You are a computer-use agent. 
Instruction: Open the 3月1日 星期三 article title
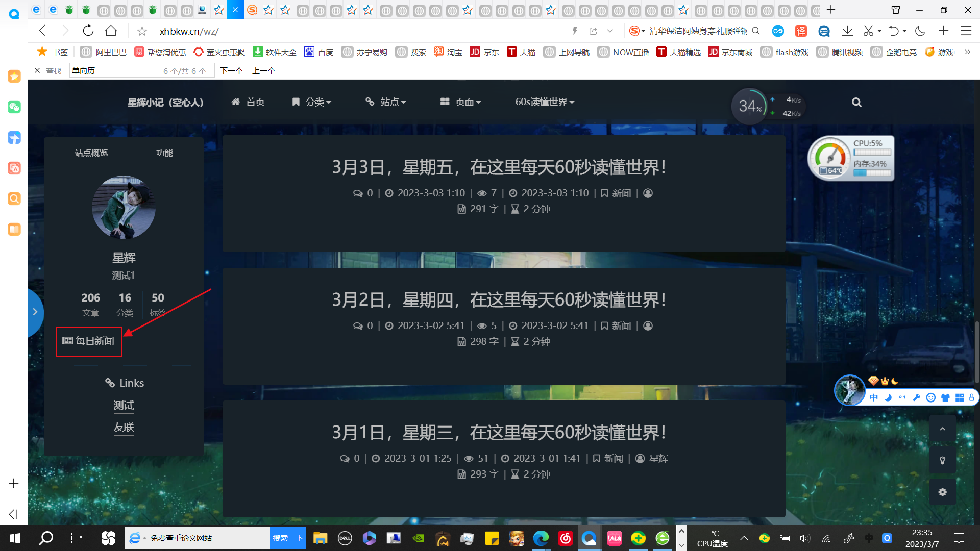499,433
